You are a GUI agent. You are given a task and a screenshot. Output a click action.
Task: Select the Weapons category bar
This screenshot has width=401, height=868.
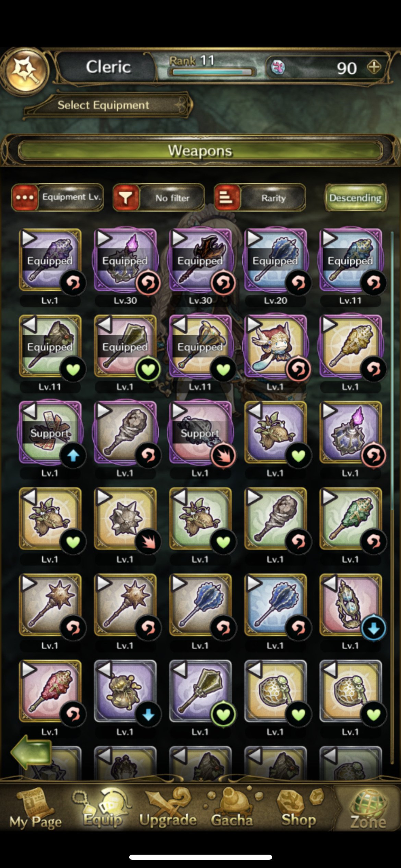click(x=200, y=151)
